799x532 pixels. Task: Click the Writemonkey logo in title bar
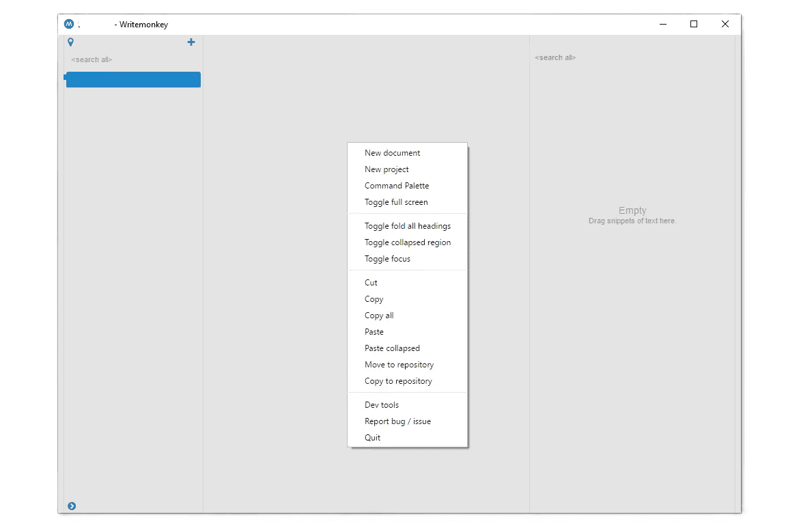coord(69,24)
